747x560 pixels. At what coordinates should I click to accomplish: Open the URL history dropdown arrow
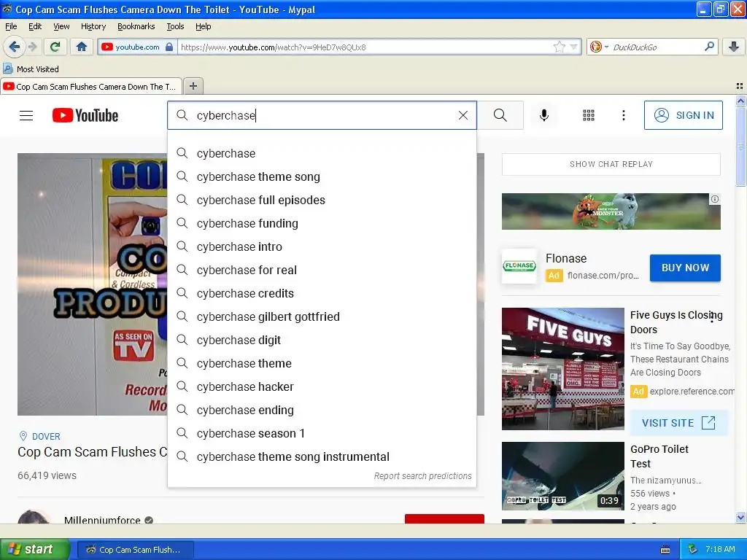coord(573,47)
